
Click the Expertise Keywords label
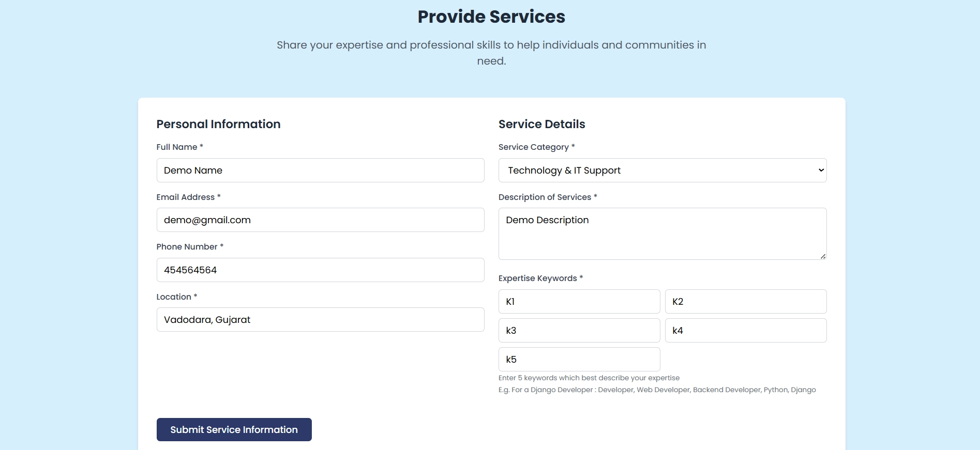coord(538,278)
